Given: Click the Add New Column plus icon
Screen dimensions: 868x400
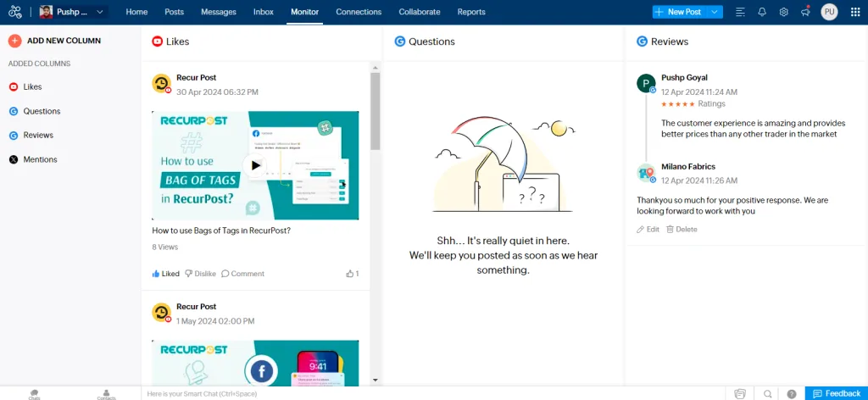Looking at the screenshot, I should coord(15,41).
